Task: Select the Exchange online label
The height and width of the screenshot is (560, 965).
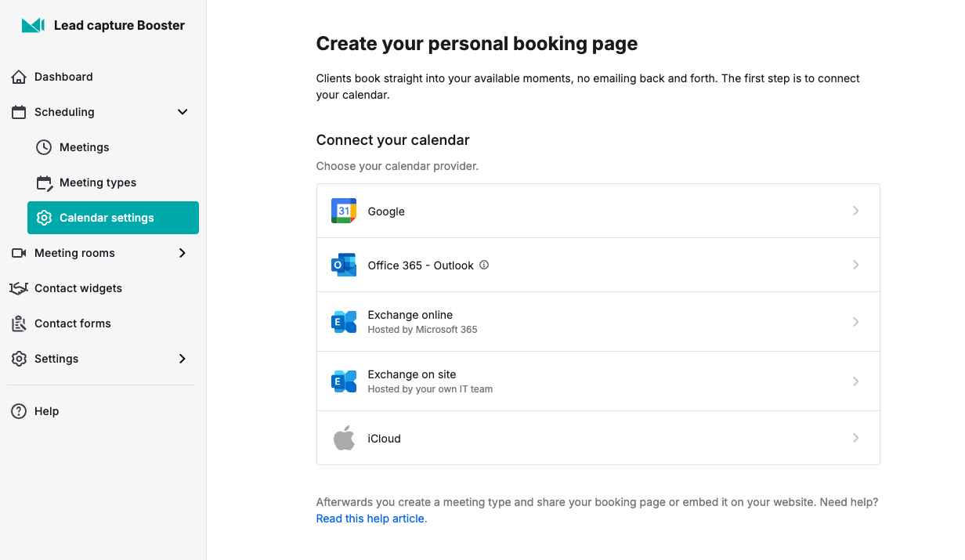Action: click(410, 315)
